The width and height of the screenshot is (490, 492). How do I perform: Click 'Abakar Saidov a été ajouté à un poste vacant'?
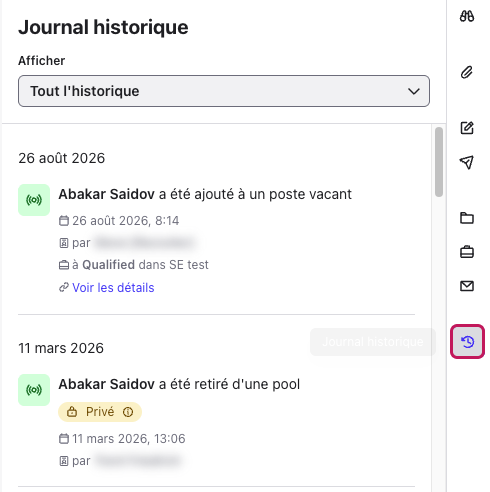205,194
